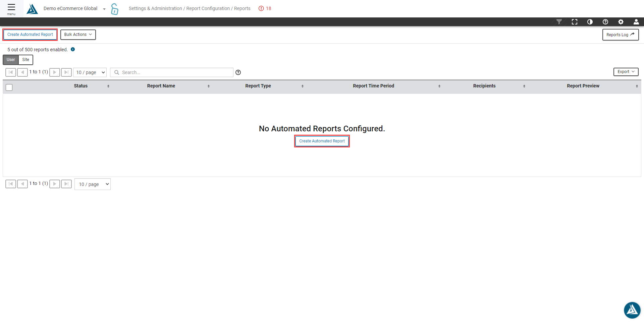Viewport: 644px width, 322px height.
Task: Select the header row checkbox
Action: click(9, 87)
